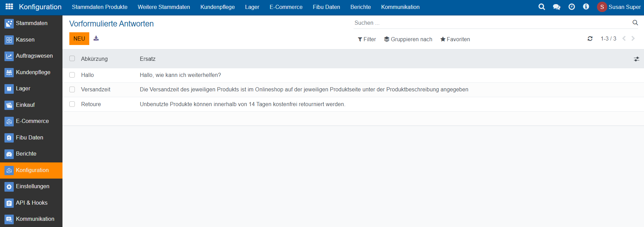Click the magnifier icon in top bar
The height and width of the screenshot is (227, 644).
tap(542, 7)
